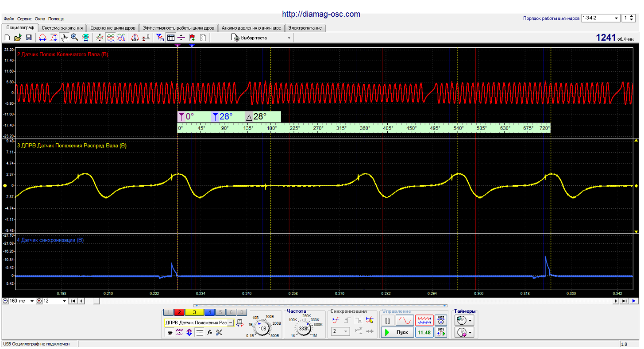
Task: Jump to the end of the record
Action: pos(624,301)
